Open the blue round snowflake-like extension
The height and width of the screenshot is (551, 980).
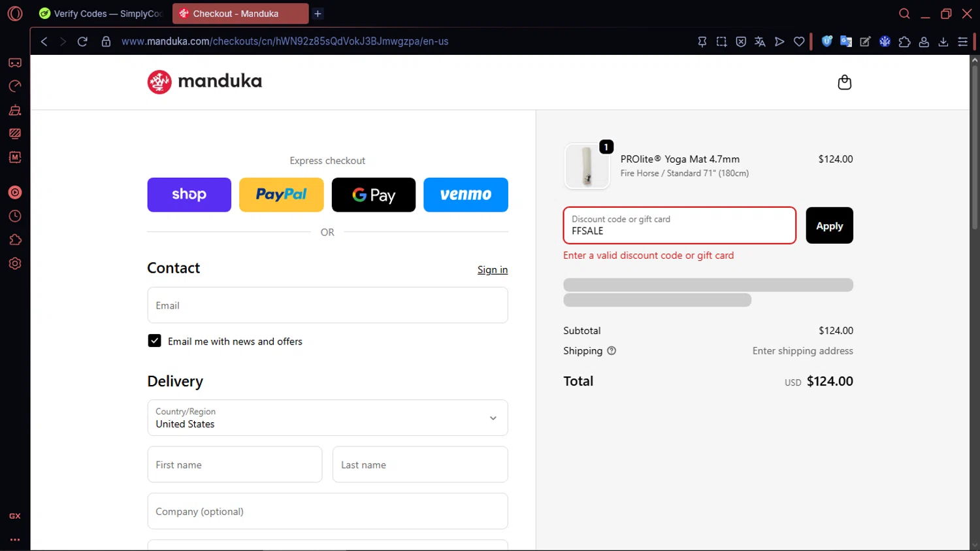point(885,41)
